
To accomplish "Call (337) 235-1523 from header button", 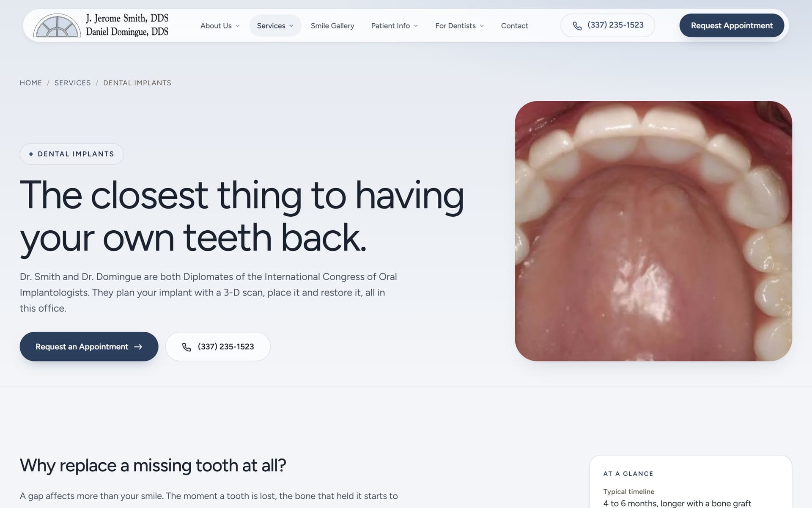I will (x=608, y=25).
